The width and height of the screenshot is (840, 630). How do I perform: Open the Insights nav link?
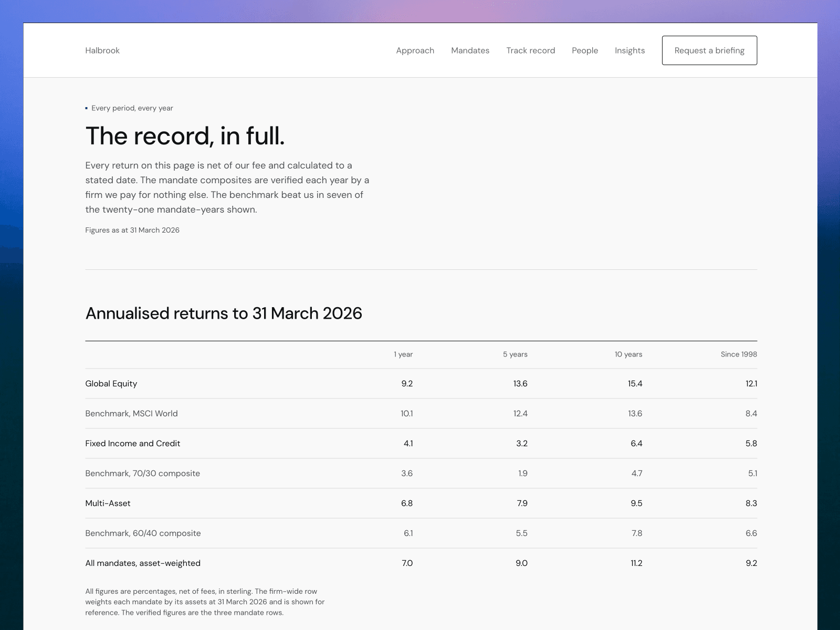tap(629, 50)
